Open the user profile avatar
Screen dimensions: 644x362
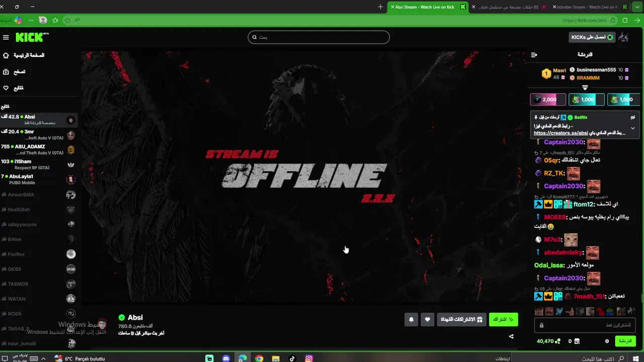pyautogui.click(x=623, y=37)
